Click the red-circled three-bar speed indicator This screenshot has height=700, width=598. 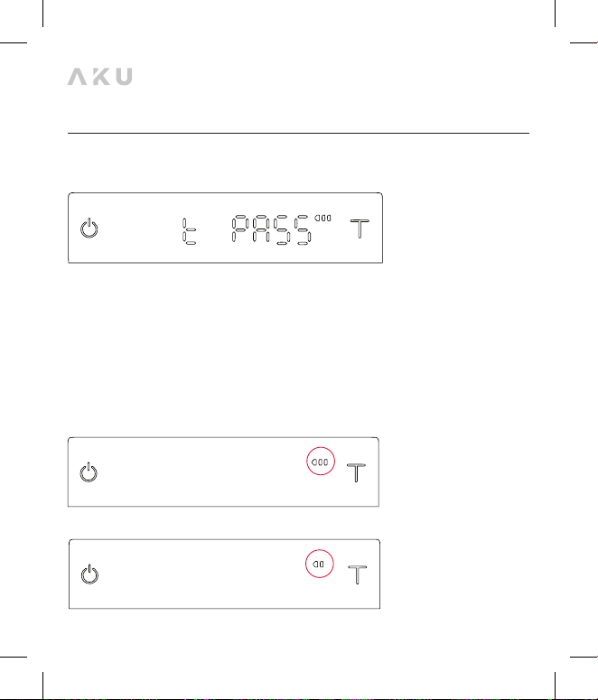[320, 462]
